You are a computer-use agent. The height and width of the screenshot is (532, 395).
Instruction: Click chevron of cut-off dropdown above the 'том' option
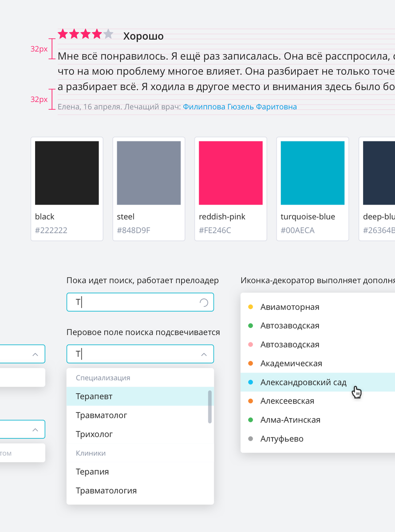[x=36, y=430]
